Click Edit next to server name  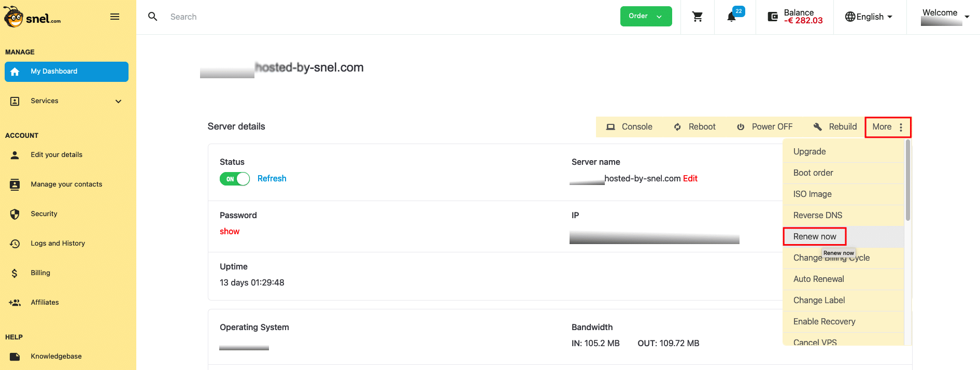pos(690,179)
